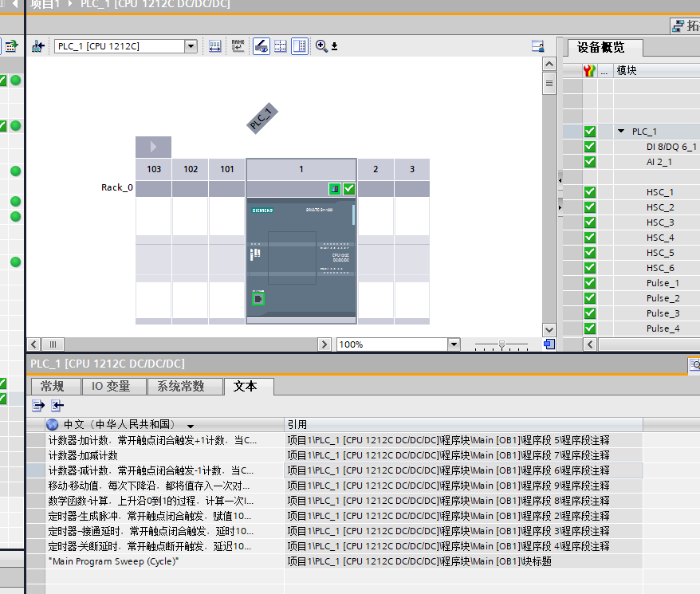Click the PLC_1 device label tag

pos(262,118)
